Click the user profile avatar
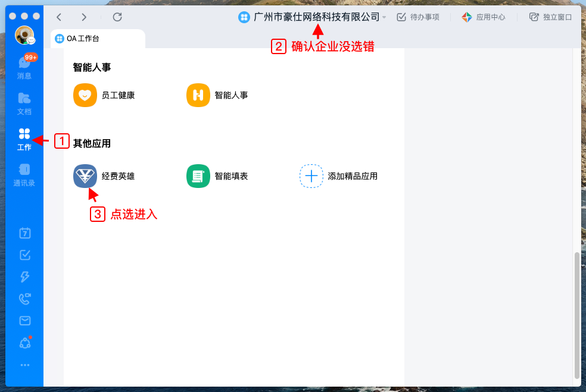The image size is (586, 392). (x=24, y=35)
